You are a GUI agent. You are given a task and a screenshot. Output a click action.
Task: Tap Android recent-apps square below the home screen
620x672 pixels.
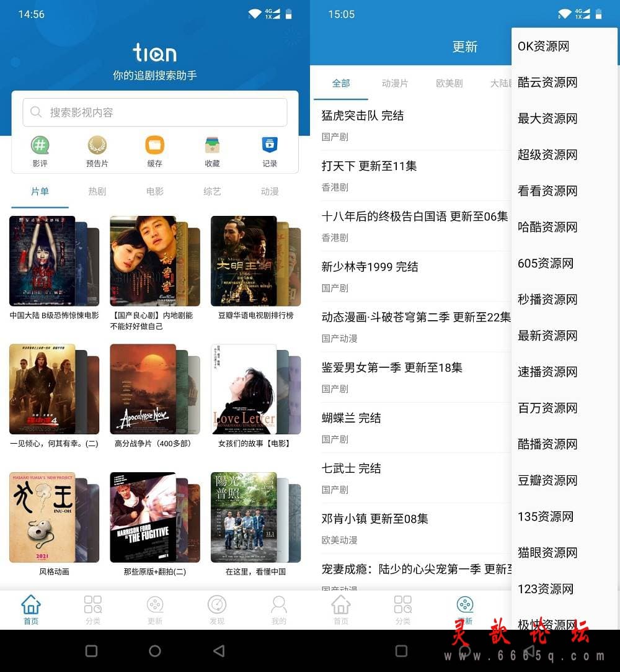91,651
